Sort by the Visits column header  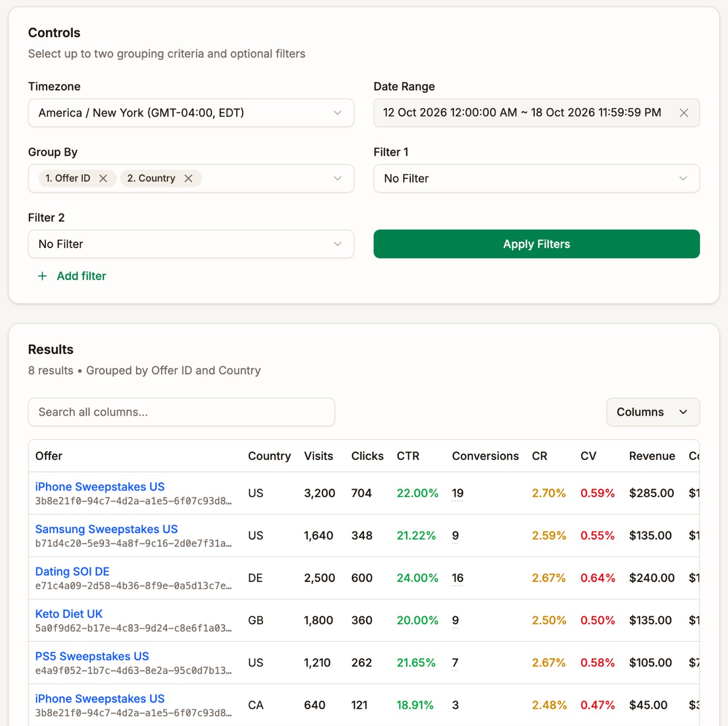pyautogui.click(x=319, y=456)
